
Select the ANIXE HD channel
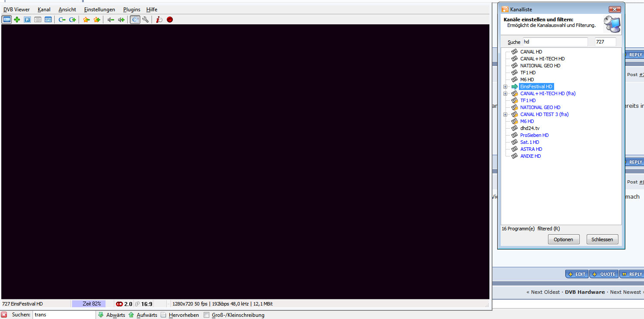(531, 156)
